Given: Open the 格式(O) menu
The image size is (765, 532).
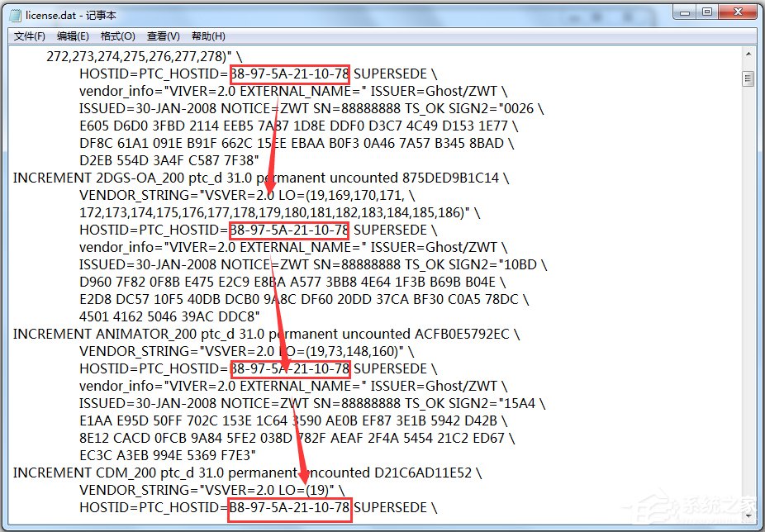Looking at the screenshot, I should point(117,36).
